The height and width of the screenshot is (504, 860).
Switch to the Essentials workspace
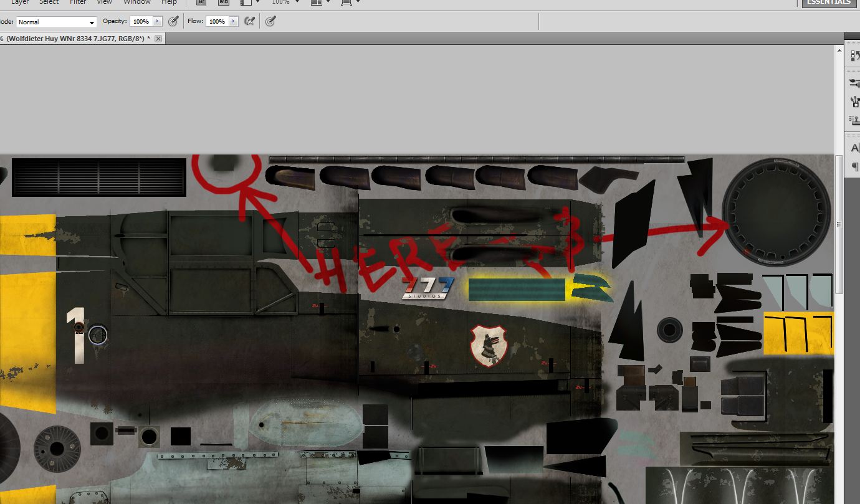tap(828, 3)
